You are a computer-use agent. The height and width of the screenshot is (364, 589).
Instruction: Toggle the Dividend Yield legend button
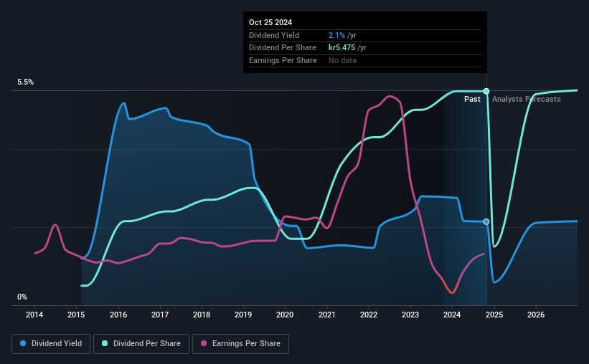(51, 344)
